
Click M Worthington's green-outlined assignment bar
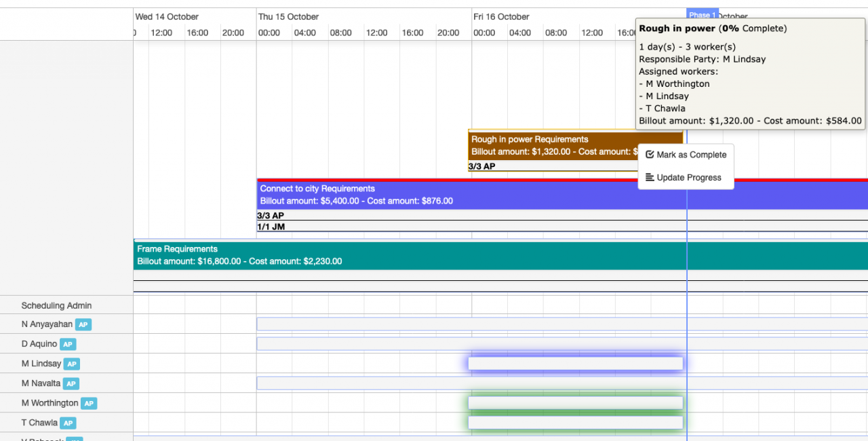pos(575,402)
